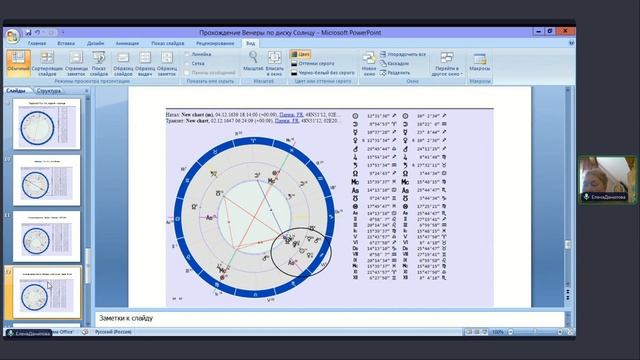Switch to Структура outline tab
The height and width of the screenshot is (360, 640).
(48, 91)
